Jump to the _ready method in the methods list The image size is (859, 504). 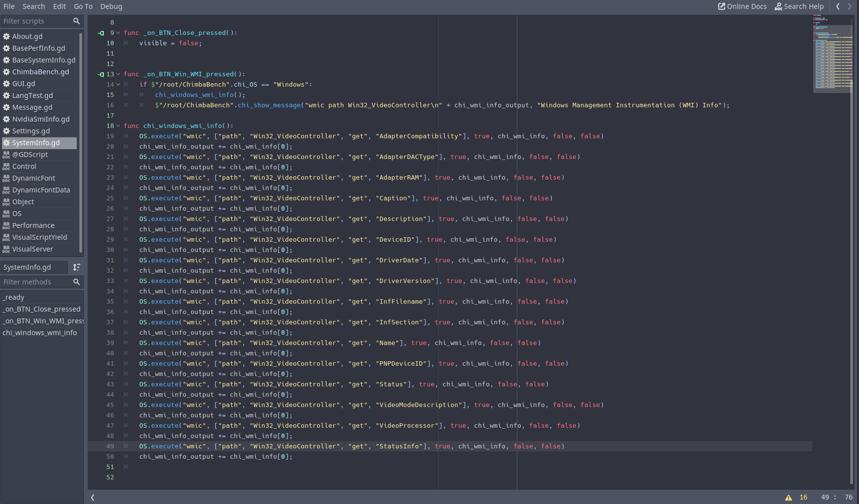pyautogui.click(x=14, y=297)
